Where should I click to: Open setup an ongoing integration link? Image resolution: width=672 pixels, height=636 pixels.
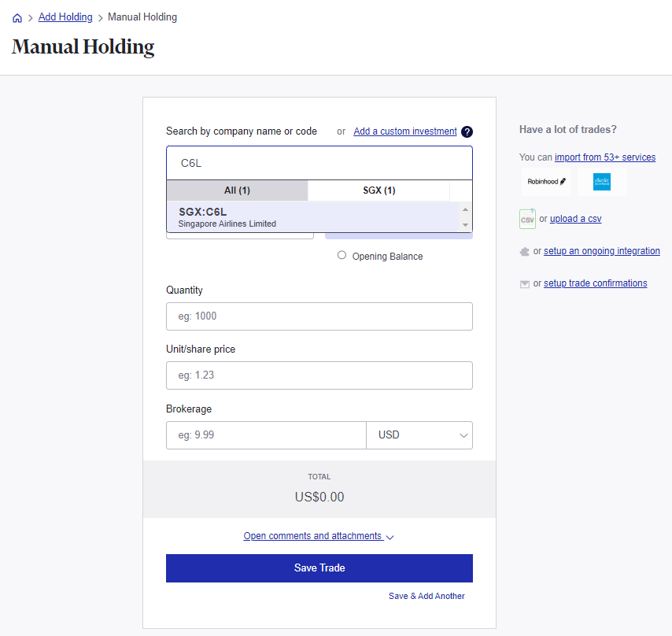602,251
